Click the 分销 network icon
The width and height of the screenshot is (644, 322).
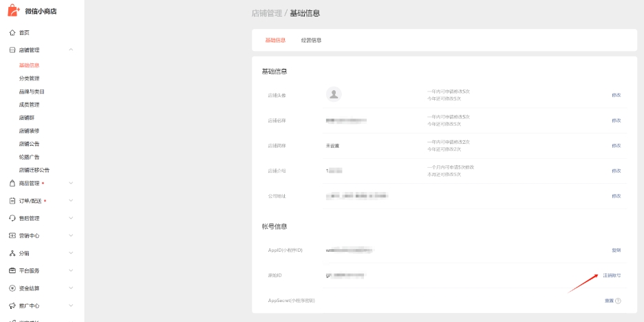pos(12,253)
